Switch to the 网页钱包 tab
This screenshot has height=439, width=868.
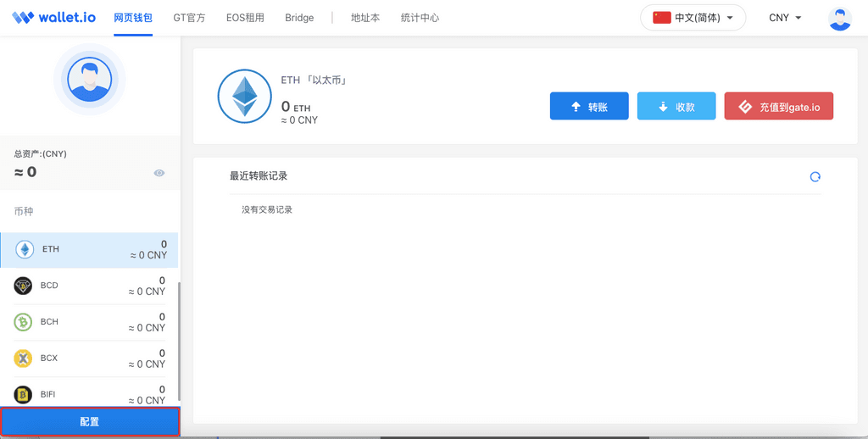coord(133,18)
